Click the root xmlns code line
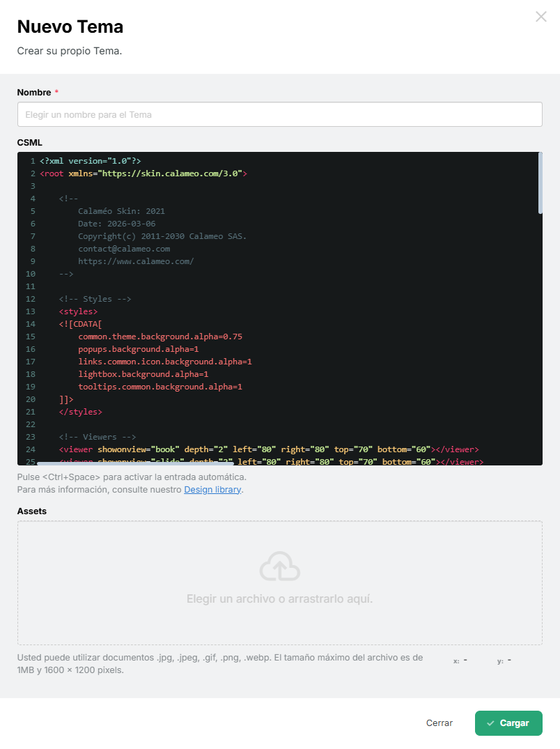 coord(143,173)
